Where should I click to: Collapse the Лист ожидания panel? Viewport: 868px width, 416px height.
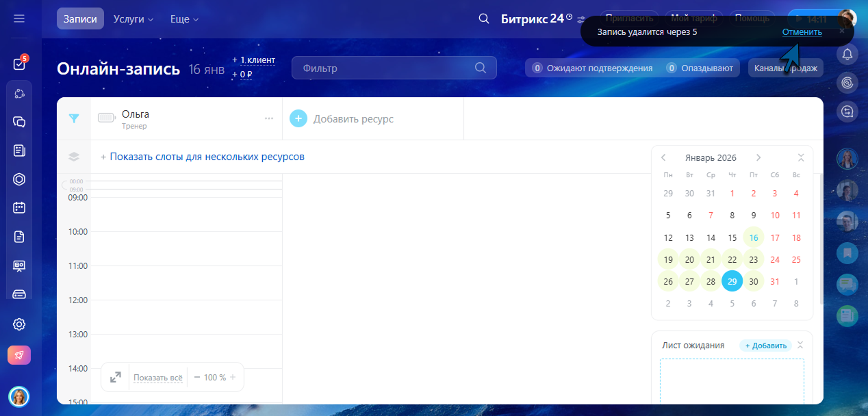coord(800,345)
